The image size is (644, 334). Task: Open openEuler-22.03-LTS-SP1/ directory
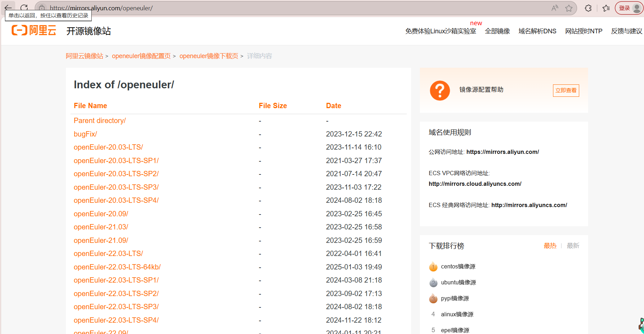[116, 280]
